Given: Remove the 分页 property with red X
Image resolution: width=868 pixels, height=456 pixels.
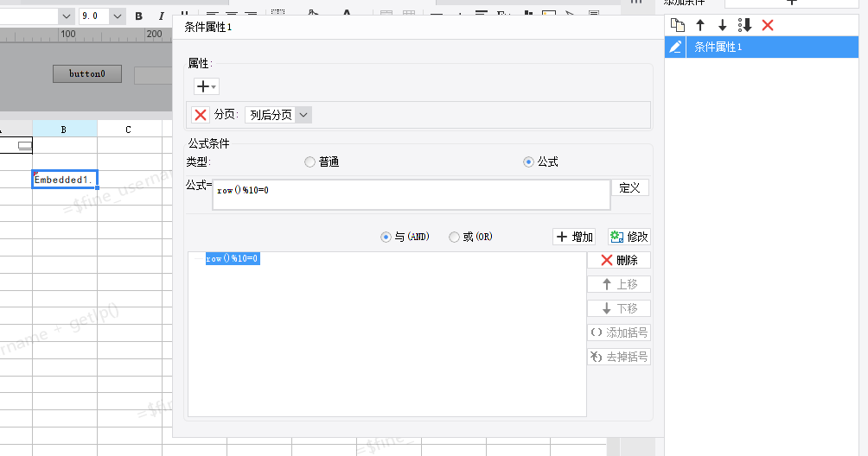Looking at the screenshot, I should (201, 115).
